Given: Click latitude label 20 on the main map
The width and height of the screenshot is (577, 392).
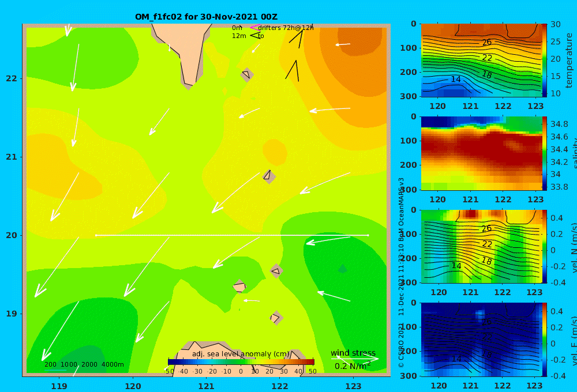Looking at the screenshot, I should point(12,235).
